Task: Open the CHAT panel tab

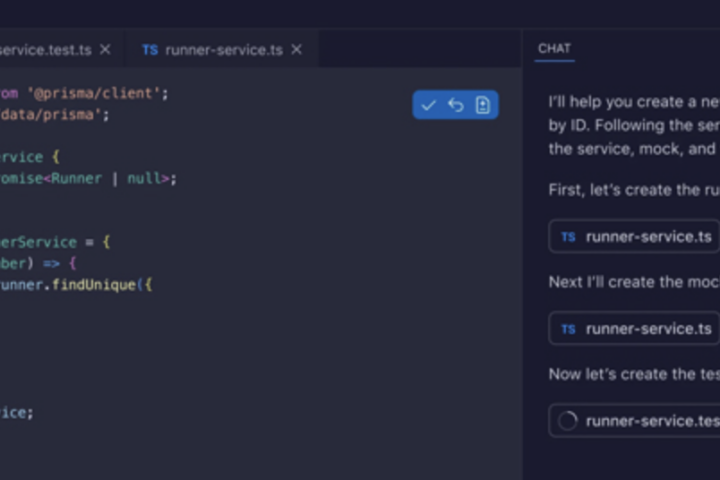Action: coord(554,49)
